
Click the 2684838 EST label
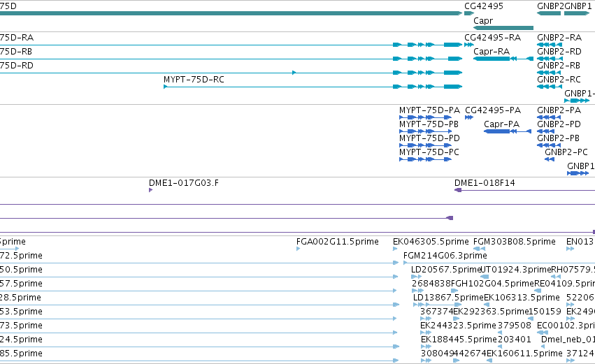tap(431, 284)
